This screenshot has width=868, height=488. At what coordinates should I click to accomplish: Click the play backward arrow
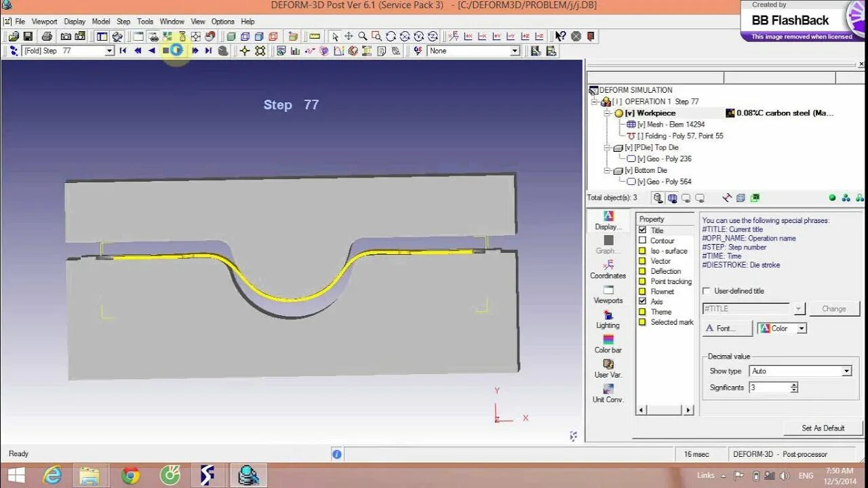[x=152, y=51]
